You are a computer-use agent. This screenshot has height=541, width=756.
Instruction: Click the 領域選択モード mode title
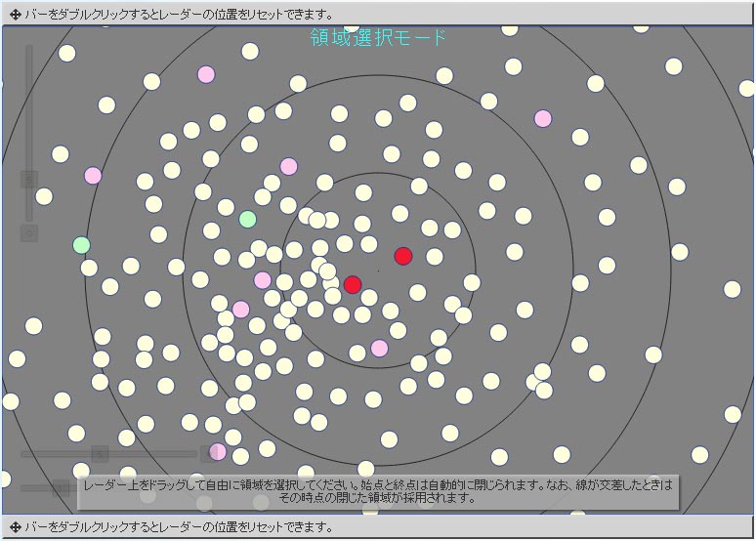click(x=378, y=38)
